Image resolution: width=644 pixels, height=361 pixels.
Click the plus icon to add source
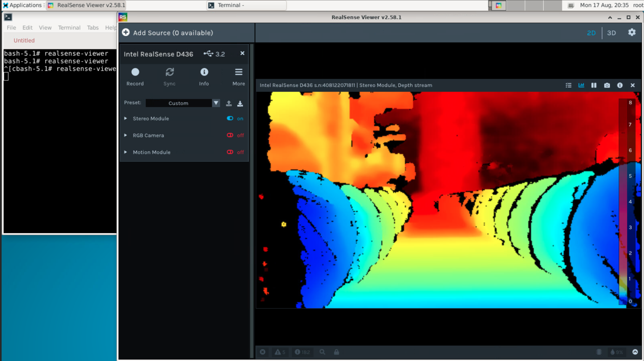point(126,32)
